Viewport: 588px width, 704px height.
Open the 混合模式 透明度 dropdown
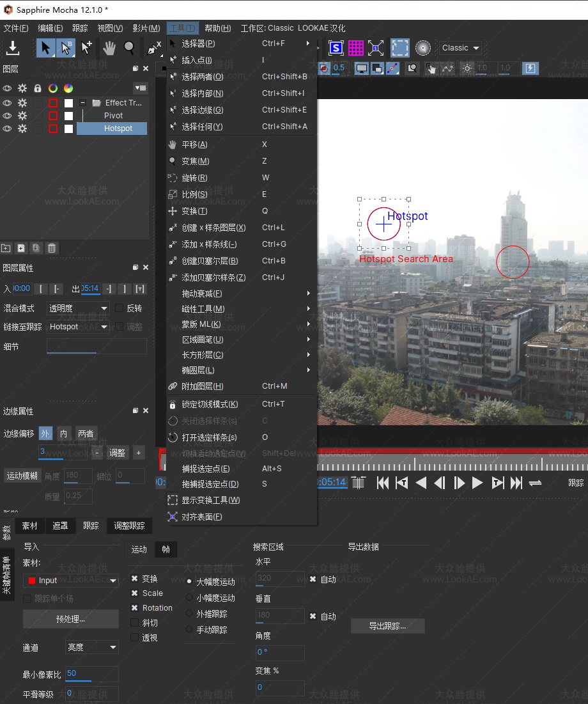coord(79,308)
